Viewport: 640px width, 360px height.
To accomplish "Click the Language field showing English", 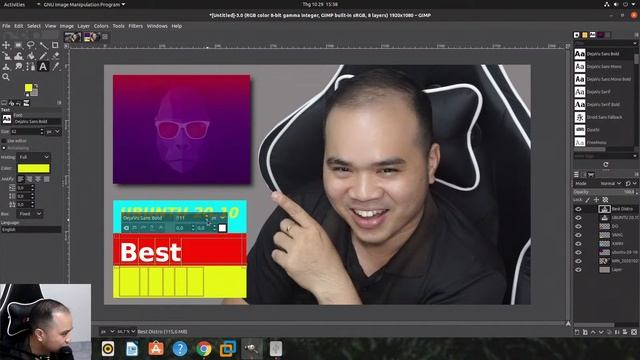I will (31, 230).
